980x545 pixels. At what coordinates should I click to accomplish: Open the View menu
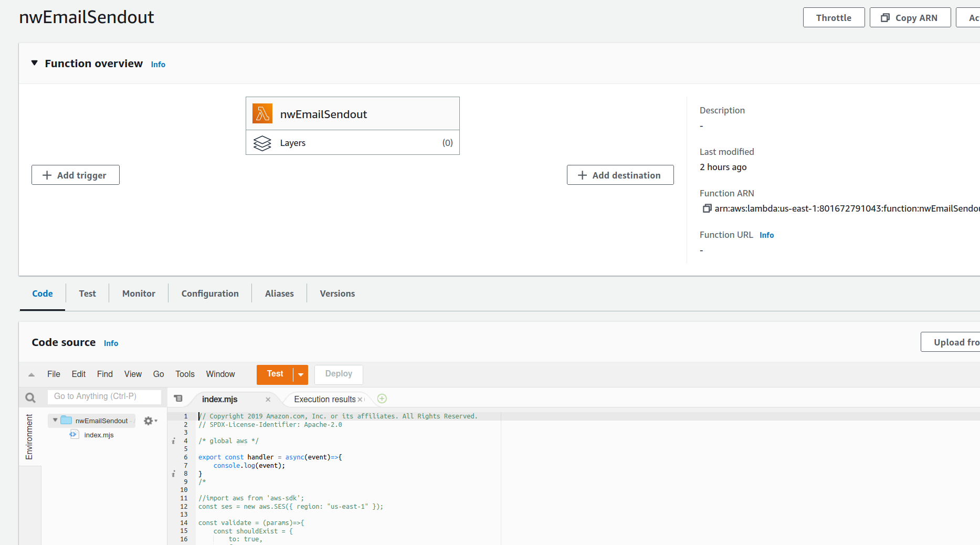tap(133, 374)
